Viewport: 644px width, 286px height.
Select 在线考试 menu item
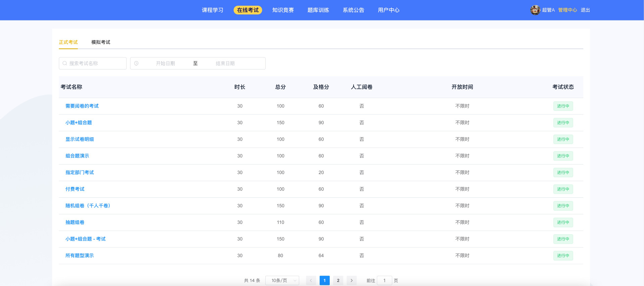coord(248,10)
